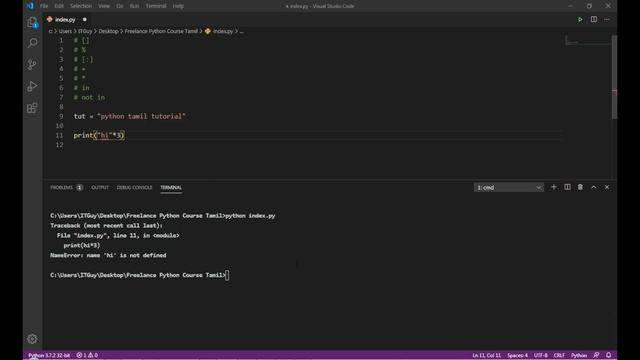Open the Search view in activity bar
640x360 pixels.
click(32, 43)
